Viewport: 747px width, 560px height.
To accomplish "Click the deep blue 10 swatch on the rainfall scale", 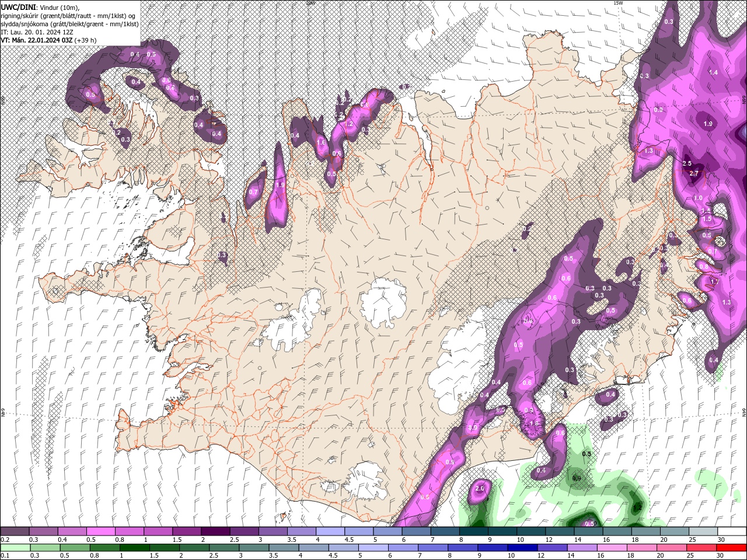I will 522,548.
